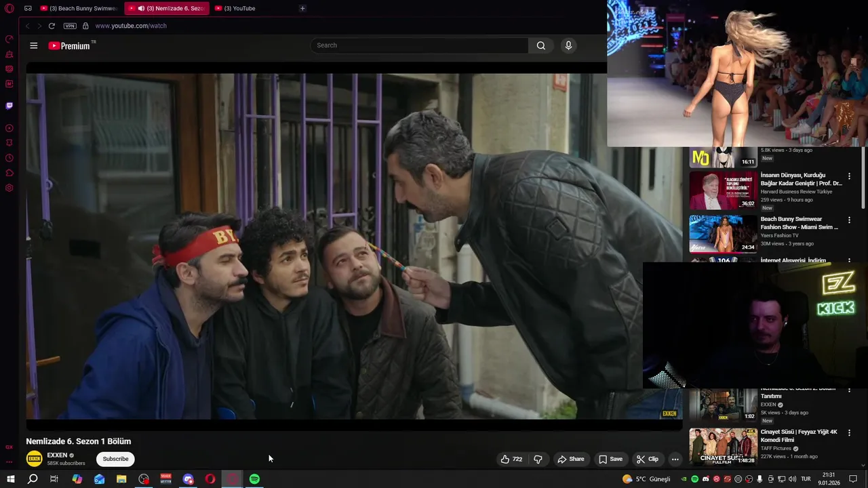Go to YouTube Premium home logo
The height and width of the screenshot is (488, 868).
click(69, 45)
